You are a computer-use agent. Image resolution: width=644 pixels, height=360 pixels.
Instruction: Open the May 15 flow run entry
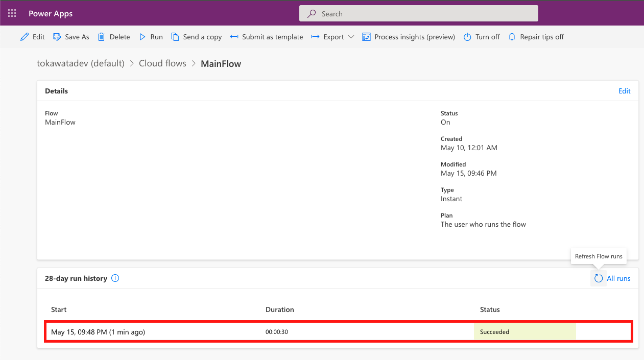tap(204, 331)
